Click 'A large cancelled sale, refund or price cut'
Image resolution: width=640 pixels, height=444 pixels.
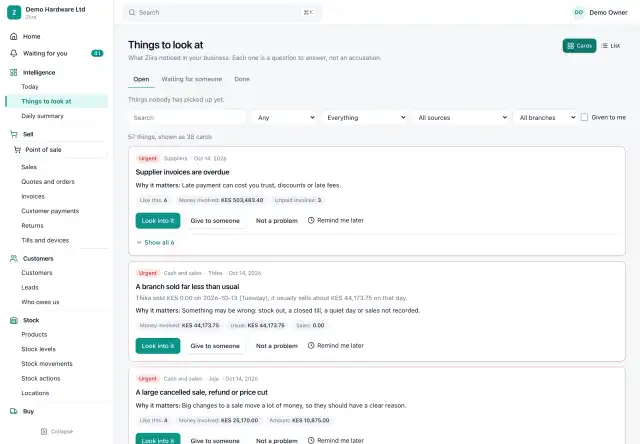(x=202, y=392)
